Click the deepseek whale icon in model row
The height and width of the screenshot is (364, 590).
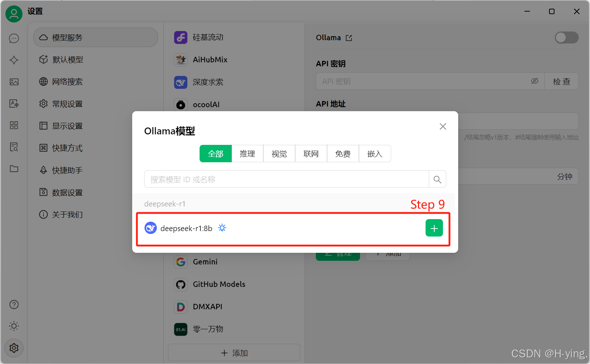(151, 228)
